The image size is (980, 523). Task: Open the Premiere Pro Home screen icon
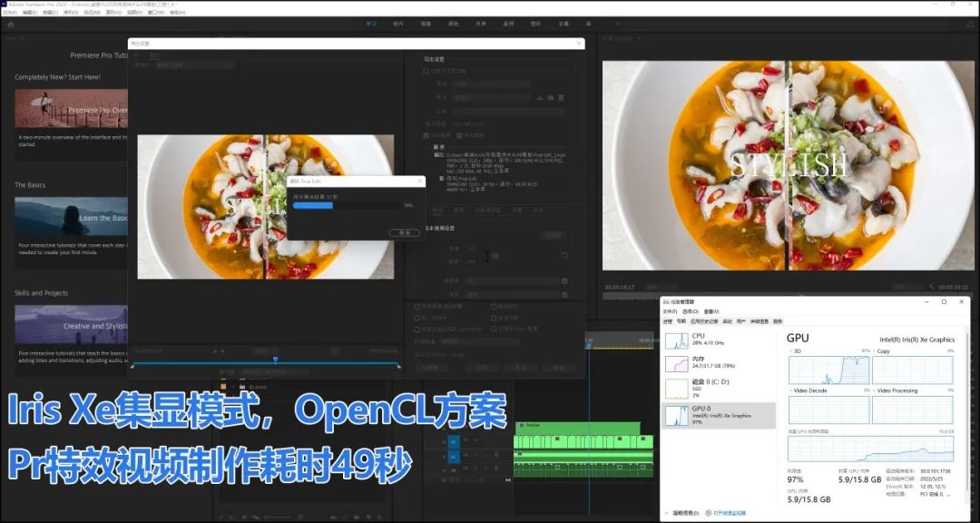click(x=11, y=25)
